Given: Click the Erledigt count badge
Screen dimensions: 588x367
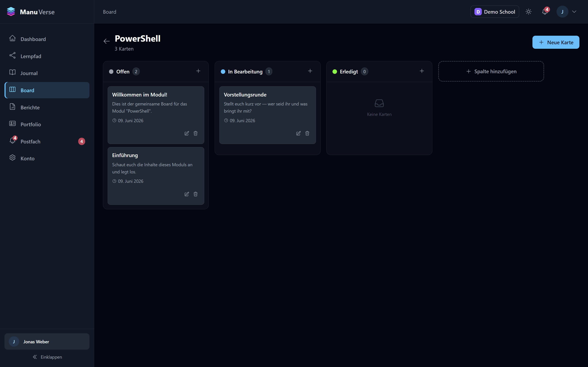Looking at the screenshot, I should [x=365, y=72].
